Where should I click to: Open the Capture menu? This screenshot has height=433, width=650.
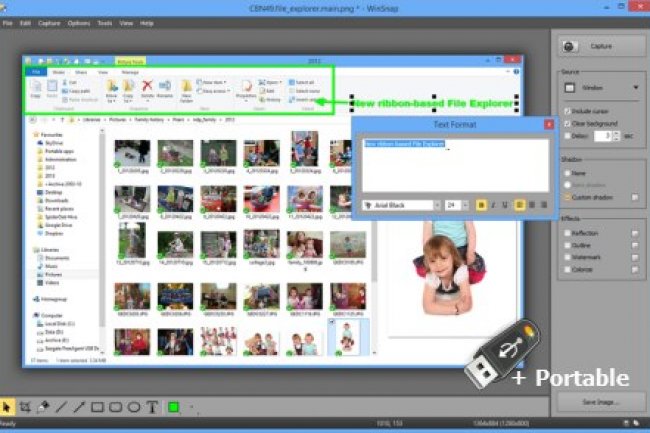49,23
